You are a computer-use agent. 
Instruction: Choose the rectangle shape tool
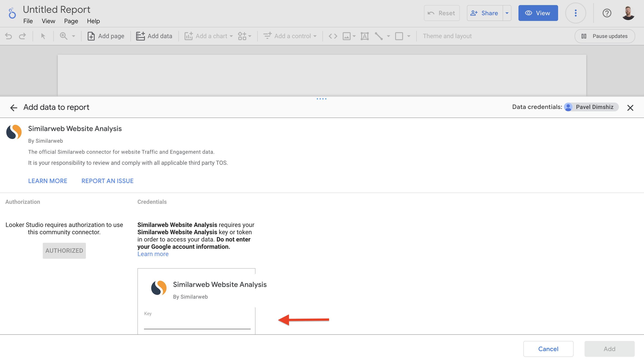click(x=399, y=36)
